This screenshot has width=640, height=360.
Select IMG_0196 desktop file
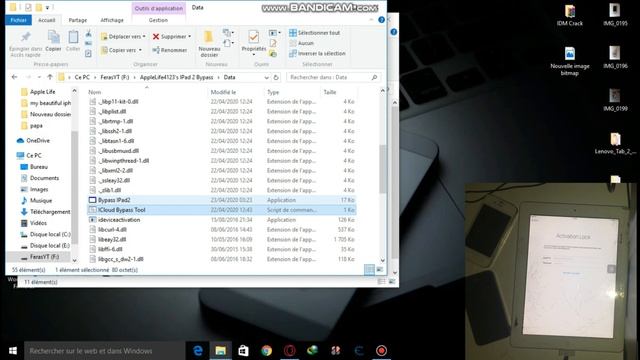615,57
